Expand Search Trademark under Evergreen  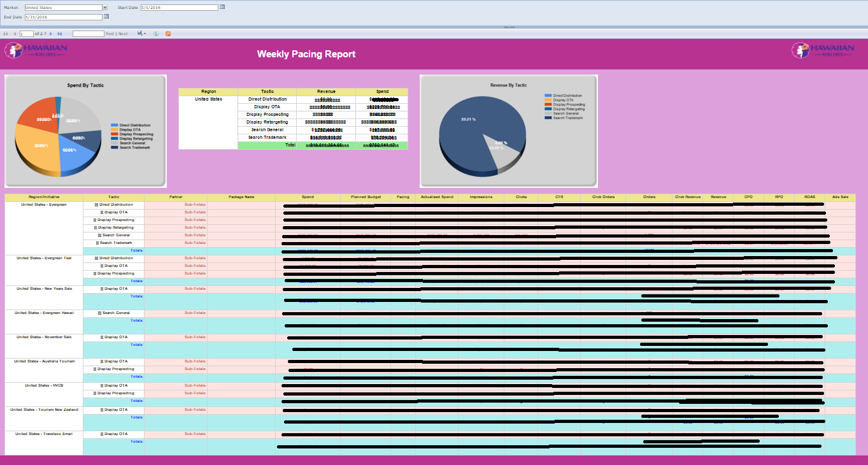click(x=97, y=243)
